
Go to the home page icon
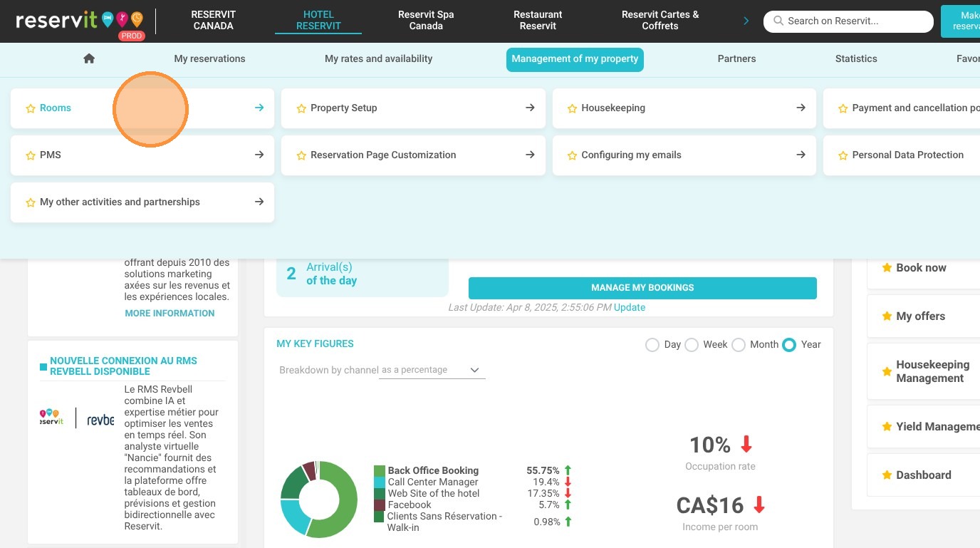[x=89, y=58]
